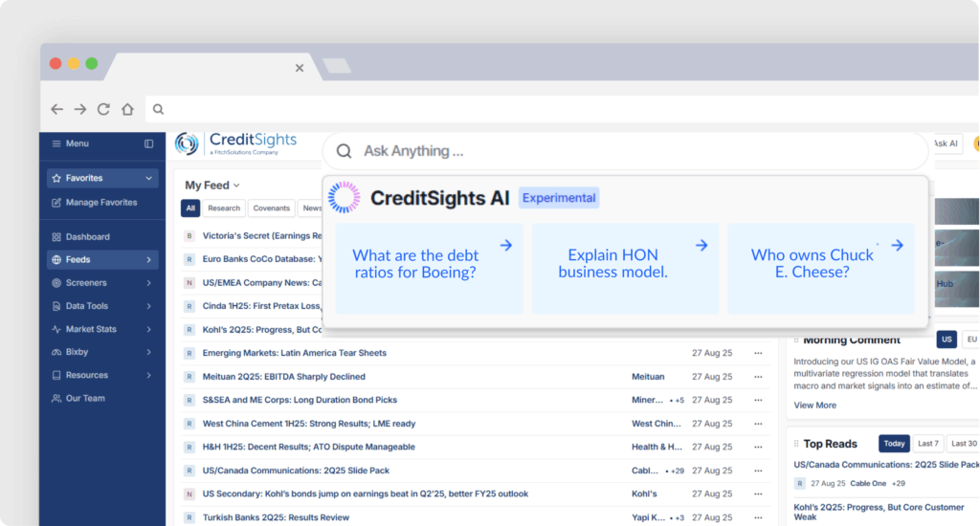Click the Feeds globe icon
Screen dimensions: 980x526
56,260
